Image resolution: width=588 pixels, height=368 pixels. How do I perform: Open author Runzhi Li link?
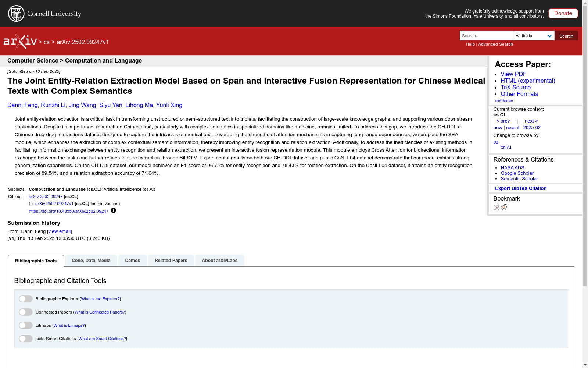tap(53, 105)
